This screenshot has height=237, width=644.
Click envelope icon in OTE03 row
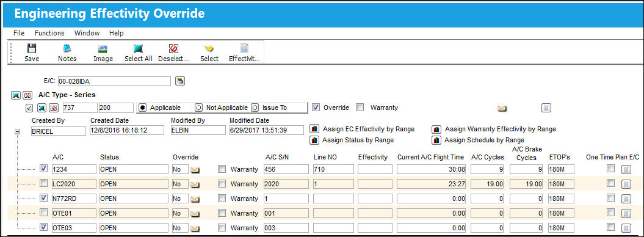pyautogui.click(x=195, y=228)
